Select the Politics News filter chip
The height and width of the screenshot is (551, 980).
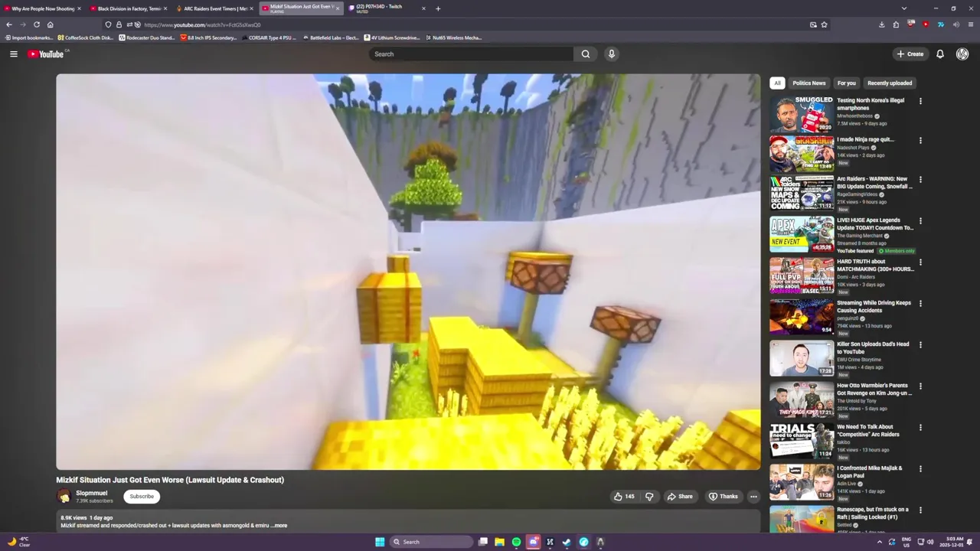(808, 83)
